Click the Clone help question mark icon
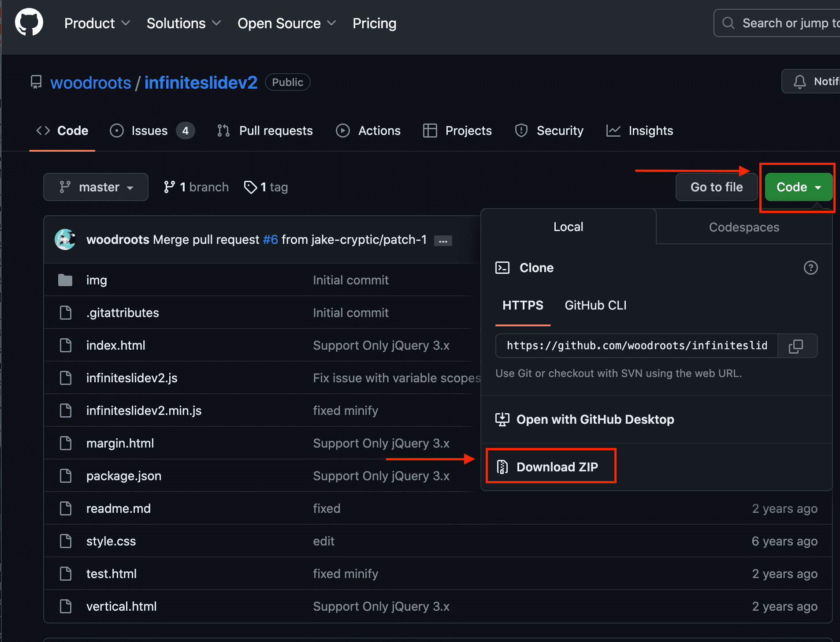This screenshot has width=840, height=642. point(810,268)
